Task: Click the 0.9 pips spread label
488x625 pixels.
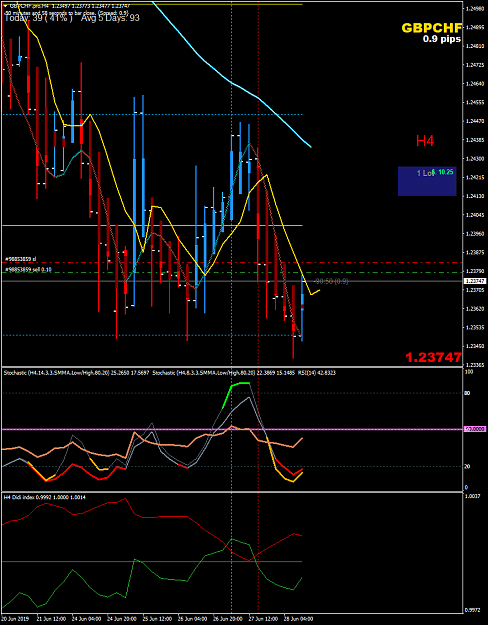Action: (442, 39)
